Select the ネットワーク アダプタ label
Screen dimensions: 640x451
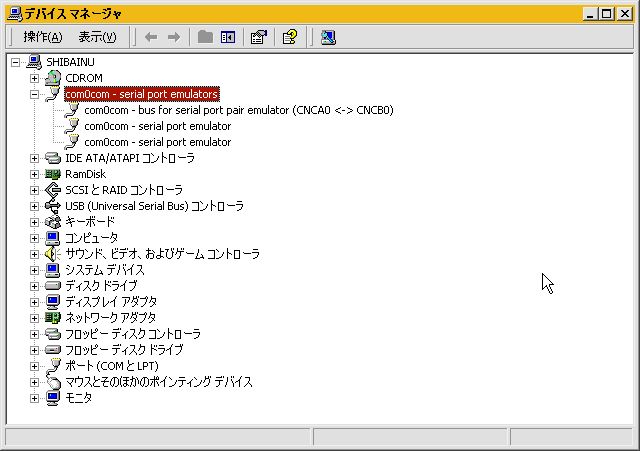(111, 318)
